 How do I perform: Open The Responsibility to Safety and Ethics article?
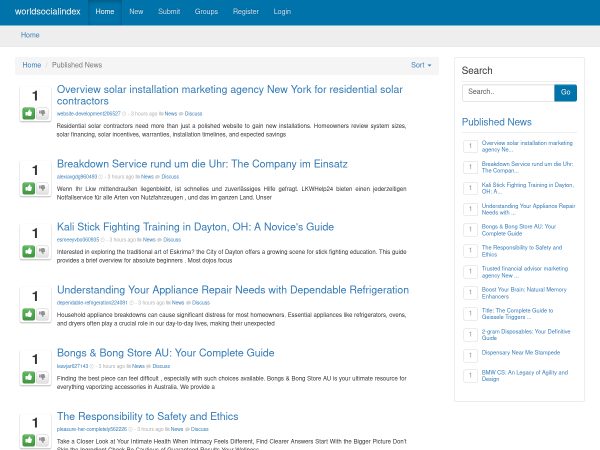tap(148, 416)
